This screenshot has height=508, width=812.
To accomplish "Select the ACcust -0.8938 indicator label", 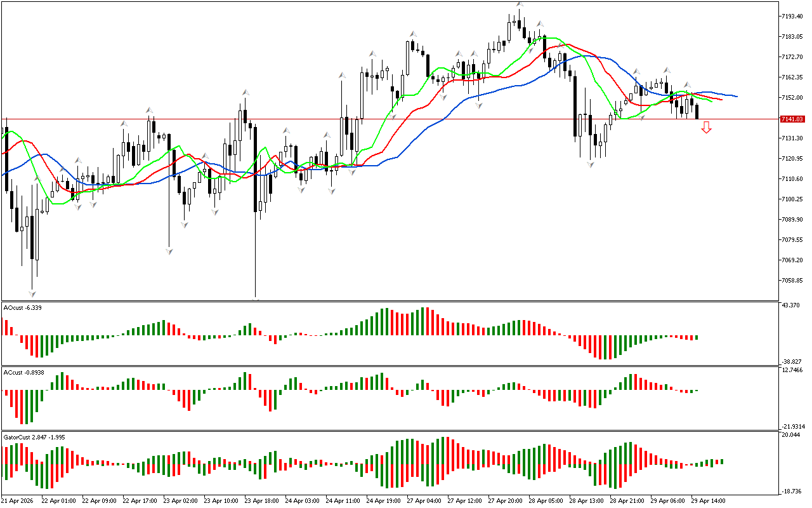I will 23,373.
